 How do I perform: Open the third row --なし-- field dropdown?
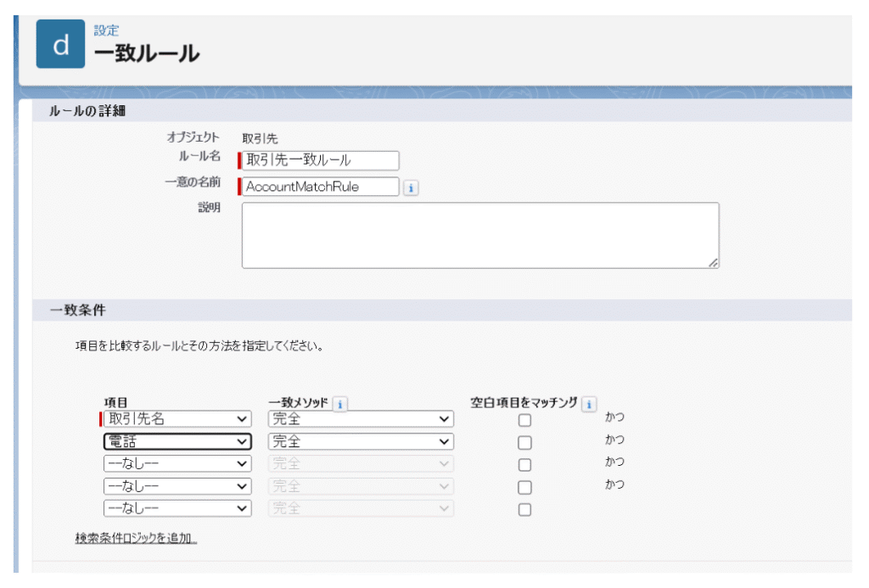[177, 463]
